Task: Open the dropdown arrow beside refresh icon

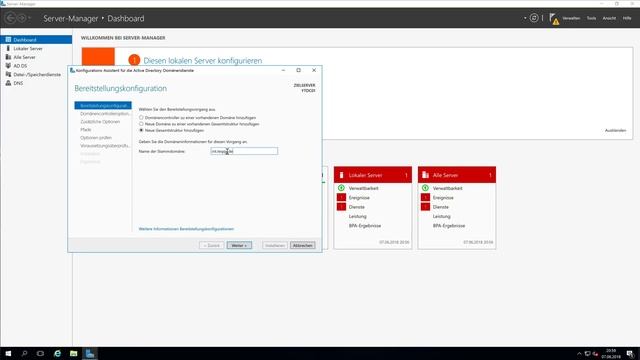Action: tap(525, 18)
